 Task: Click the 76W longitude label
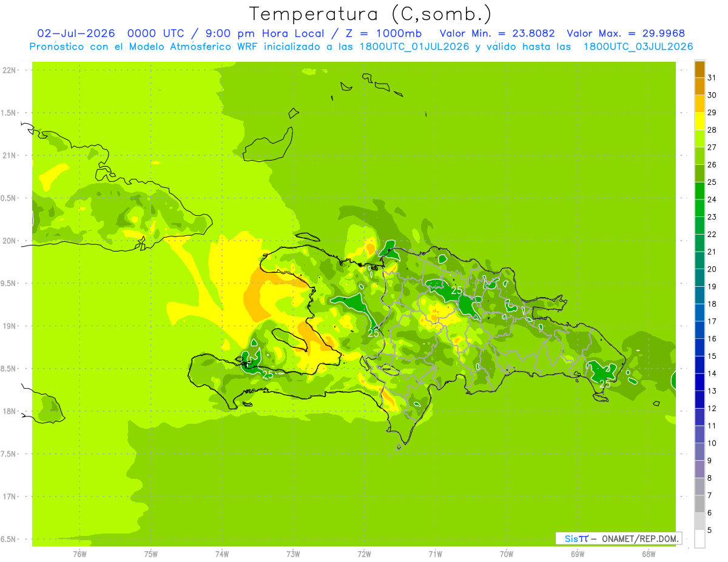79,554
